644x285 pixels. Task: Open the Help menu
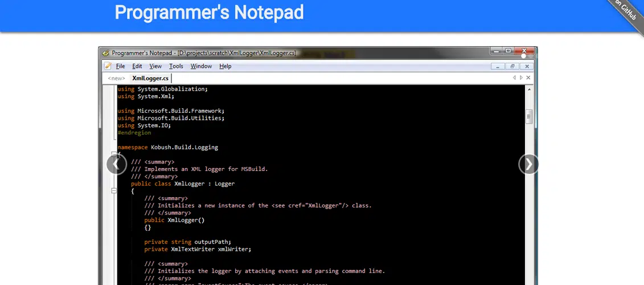click(x=225, y=66)
